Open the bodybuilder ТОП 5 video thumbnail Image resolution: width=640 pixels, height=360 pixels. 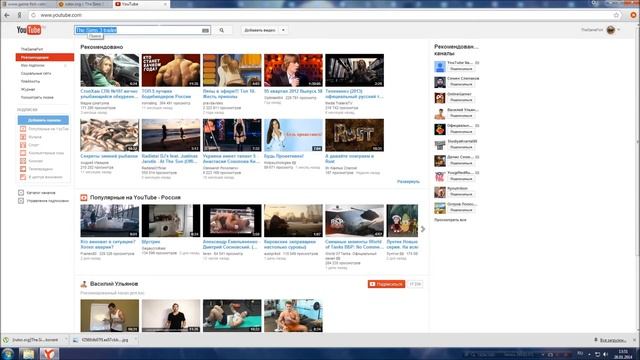pyautogui.click(x=171, y=70)
